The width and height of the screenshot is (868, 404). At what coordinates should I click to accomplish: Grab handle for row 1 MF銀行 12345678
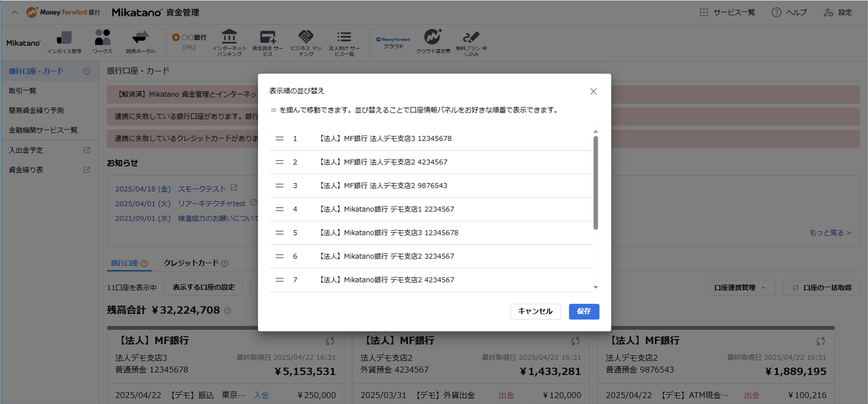pyautogui.click(x=279, y=139)
